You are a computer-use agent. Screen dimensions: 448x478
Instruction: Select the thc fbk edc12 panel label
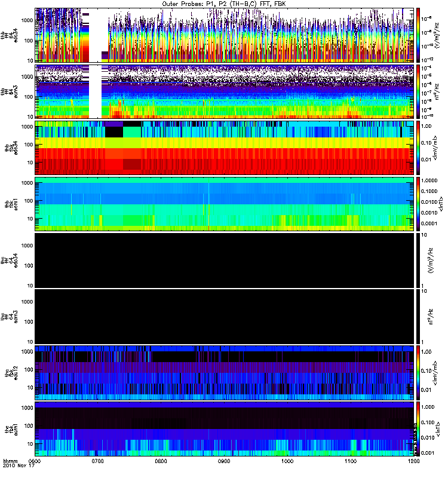point(11,372)
